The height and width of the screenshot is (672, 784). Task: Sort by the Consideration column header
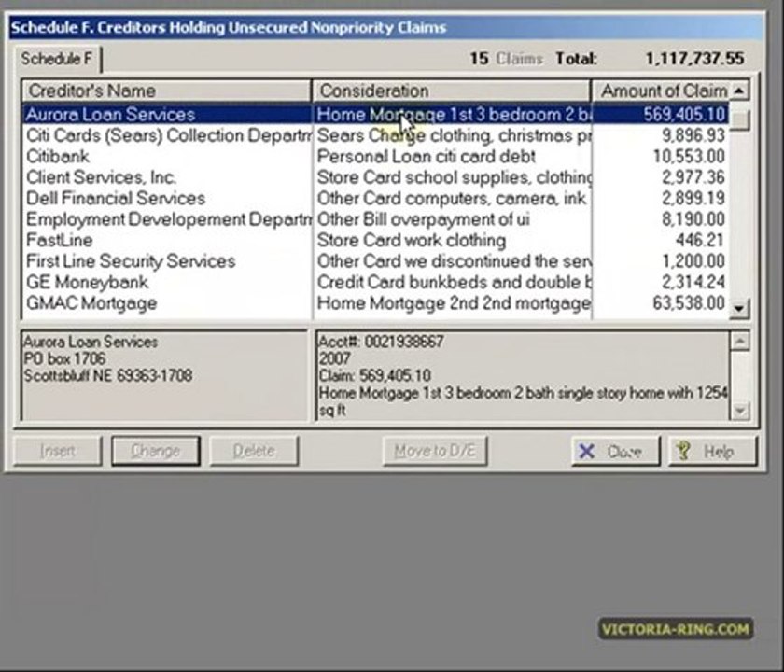click(452, 91)
